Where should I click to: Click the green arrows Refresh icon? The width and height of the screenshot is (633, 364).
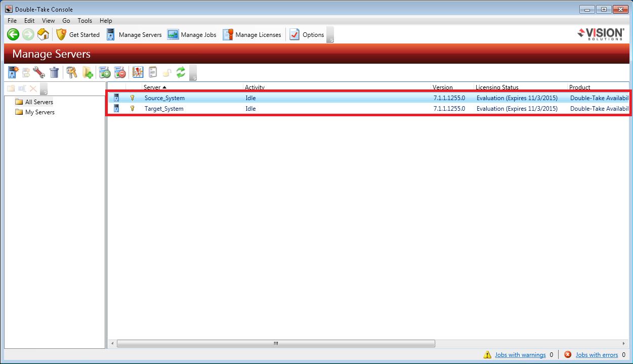pyautogui.click(x=181, y=73)
